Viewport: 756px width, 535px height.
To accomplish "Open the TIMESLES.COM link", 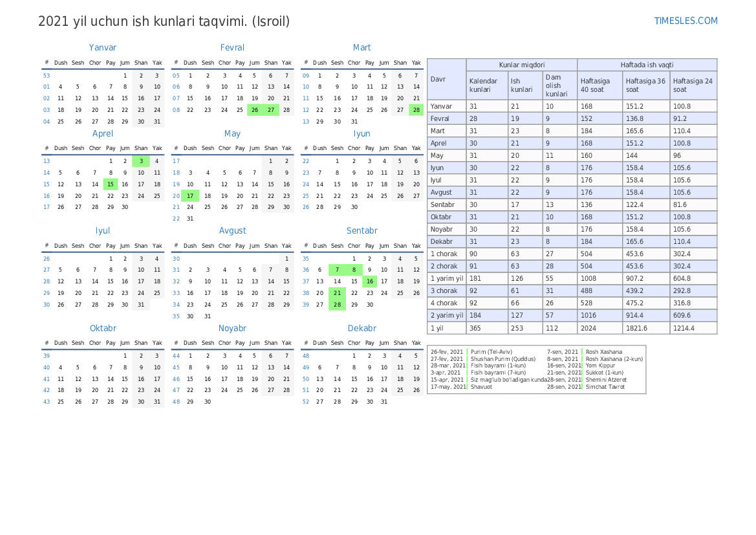I will coord(686,21).
